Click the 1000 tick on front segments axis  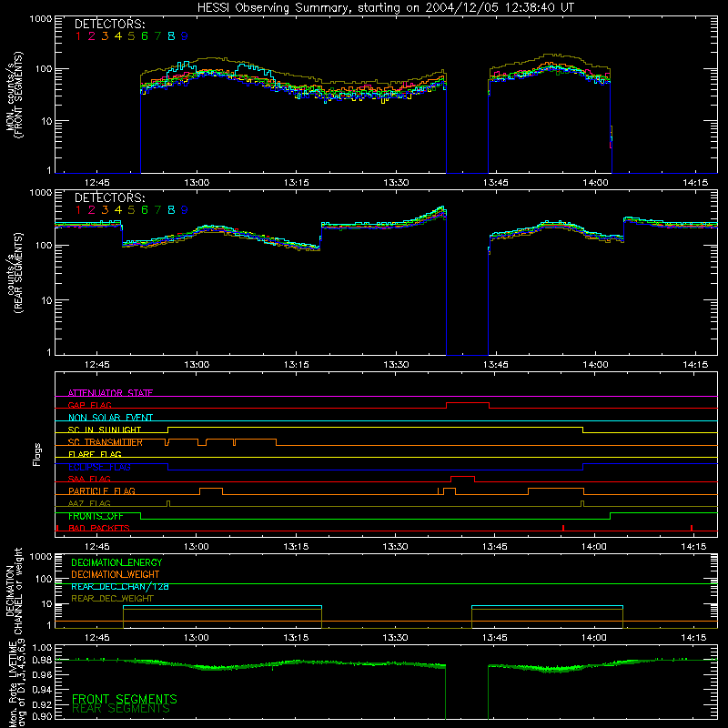coord(41,19)
